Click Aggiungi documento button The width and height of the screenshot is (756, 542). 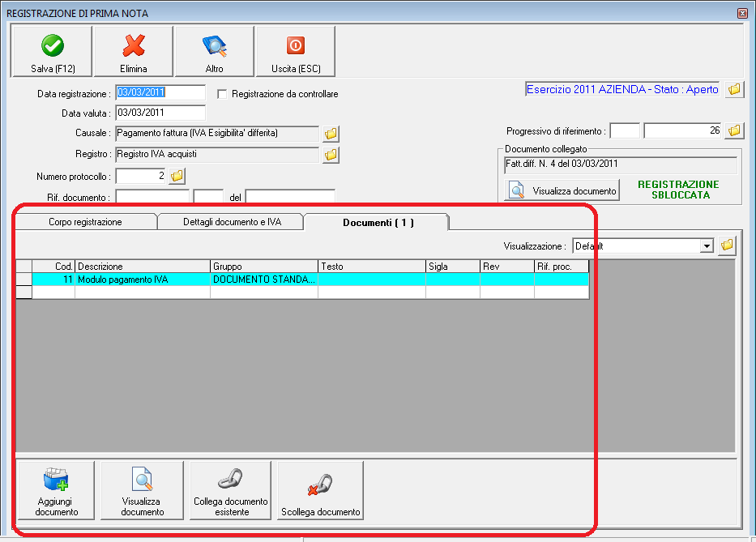click(x=56, y=490)
